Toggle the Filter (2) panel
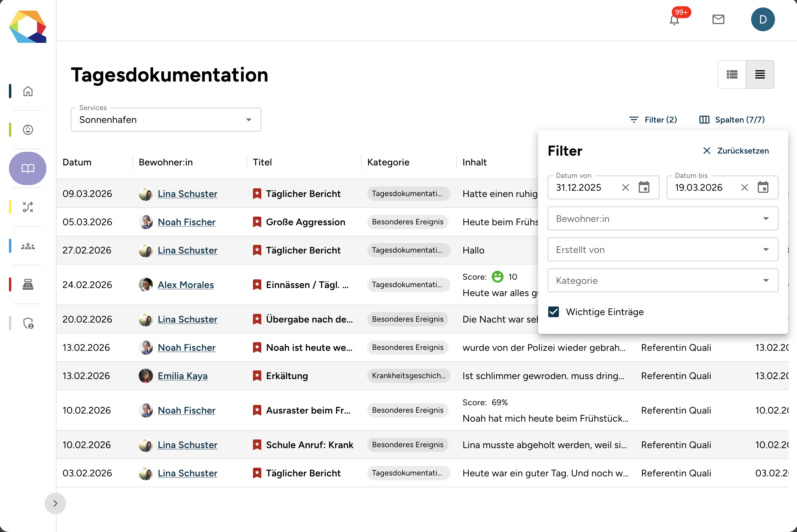This screenshot has height=532, width=797. coord(653,120)
